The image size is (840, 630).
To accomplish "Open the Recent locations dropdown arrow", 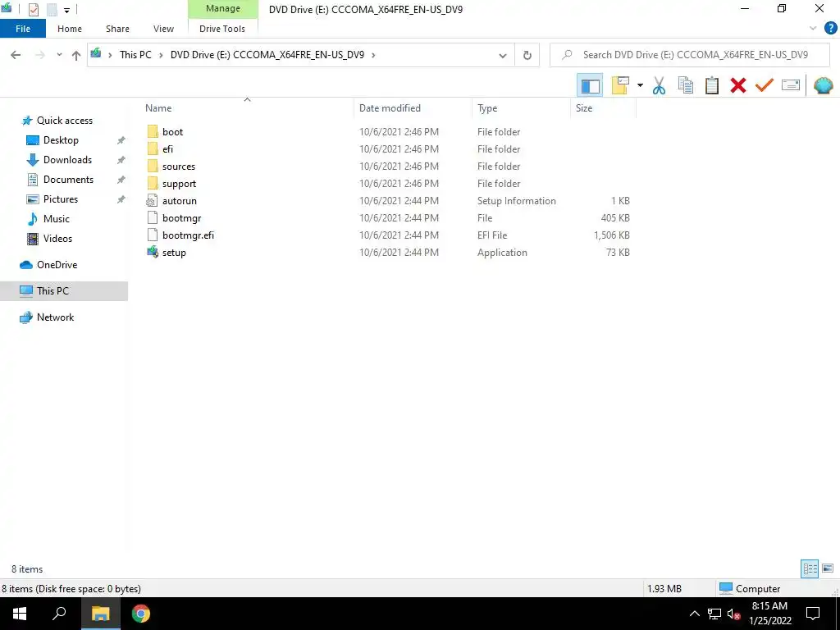I will [x=59, y=55].
